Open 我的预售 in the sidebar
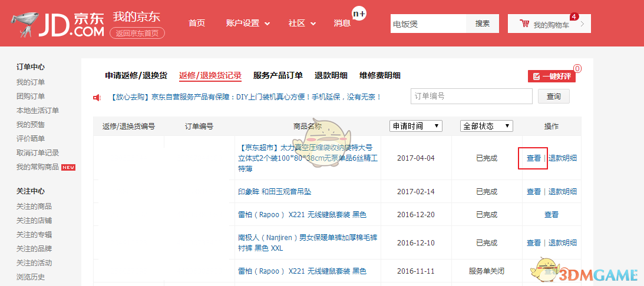The width and height of the screenshot is (644, 286). [31, 125]
